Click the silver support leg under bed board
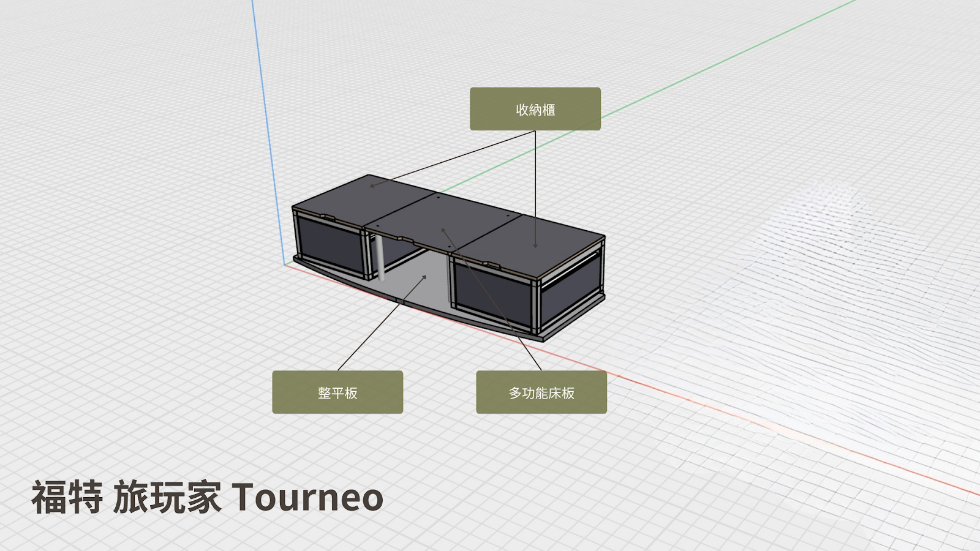The image size is (980, 551). (380, 258)
